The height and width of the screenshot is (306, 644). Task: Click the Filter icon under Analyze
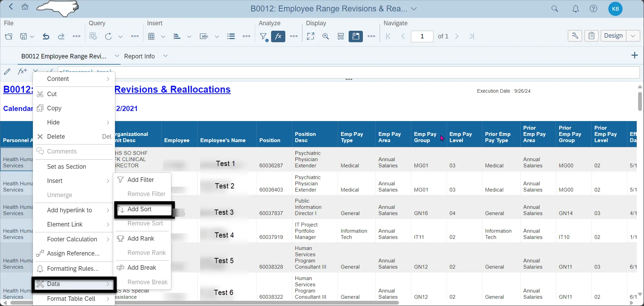[x=263, y=36]
